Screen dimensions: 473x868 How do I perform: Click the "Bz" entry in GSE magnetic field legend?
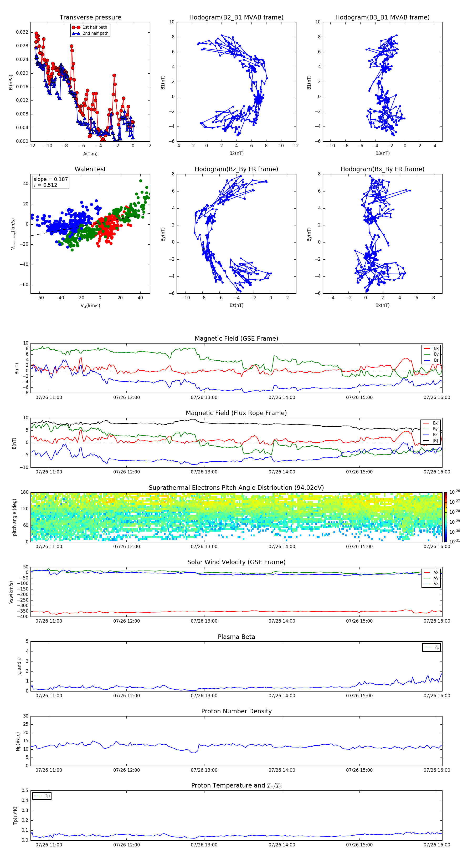point(431,360)
